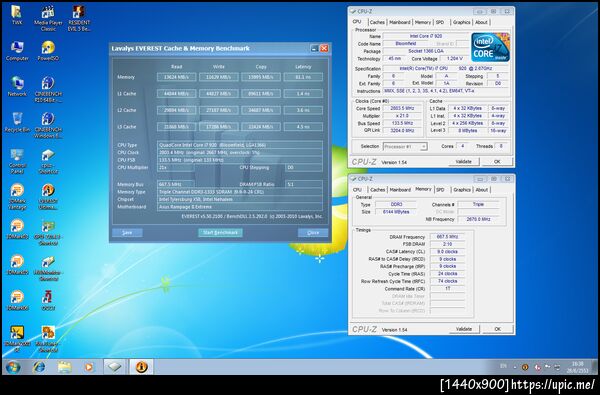
Task: Click Validate in top CPU-Z window
Action: pyautogui.click(x=463, y=162)
